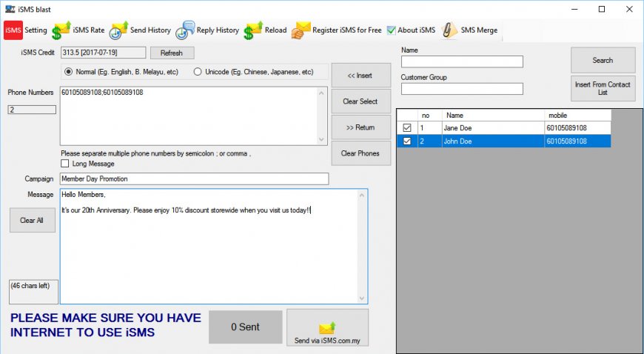
Task: Click in the Name search field
Action: [462, 61]
